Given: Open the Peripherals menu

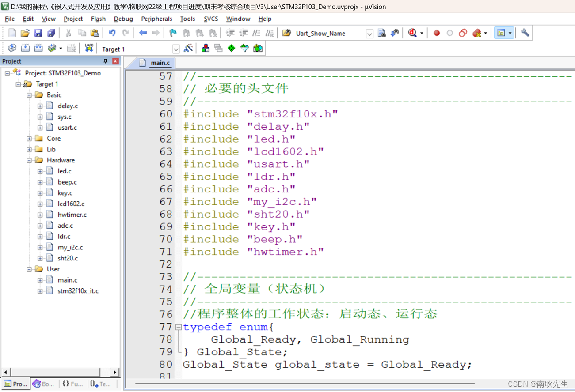Looking at the screenshot, I should coord(156,19).
